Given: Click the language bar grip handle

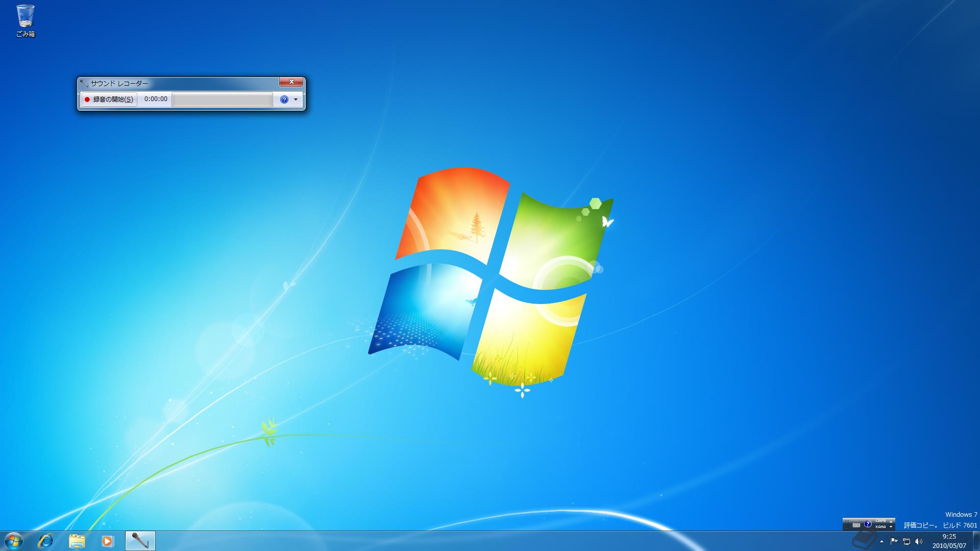Looking at the screenshot, I should coord(847,524).
